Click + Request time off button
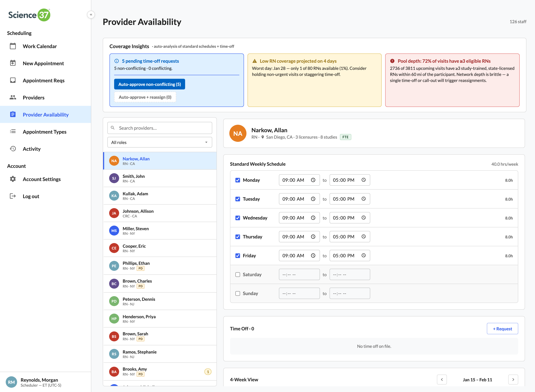Screen dimensions: 535x392 pyautogui.click(x=502, y=328)
